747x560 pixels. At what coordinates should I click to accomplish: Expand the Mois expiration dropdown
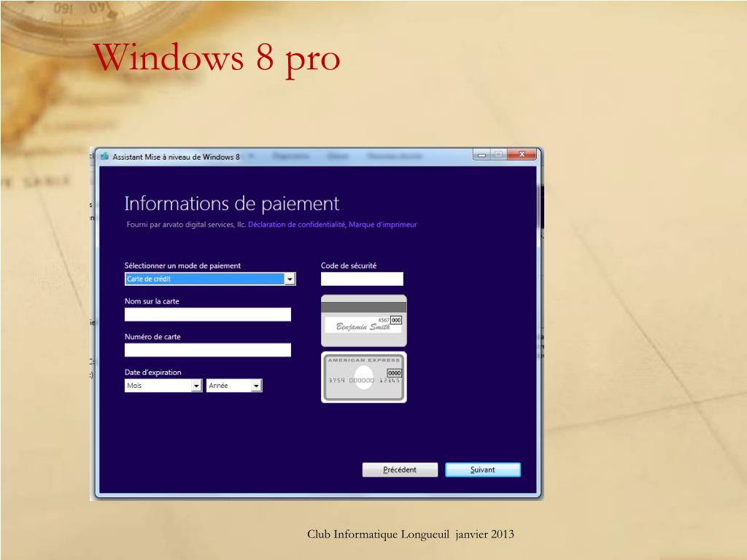point(163,385)
